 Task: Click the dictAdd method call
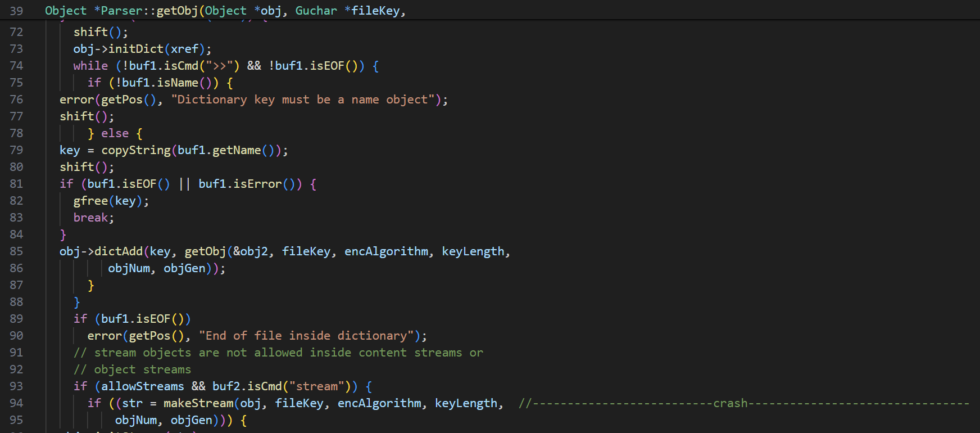[118, 251]
